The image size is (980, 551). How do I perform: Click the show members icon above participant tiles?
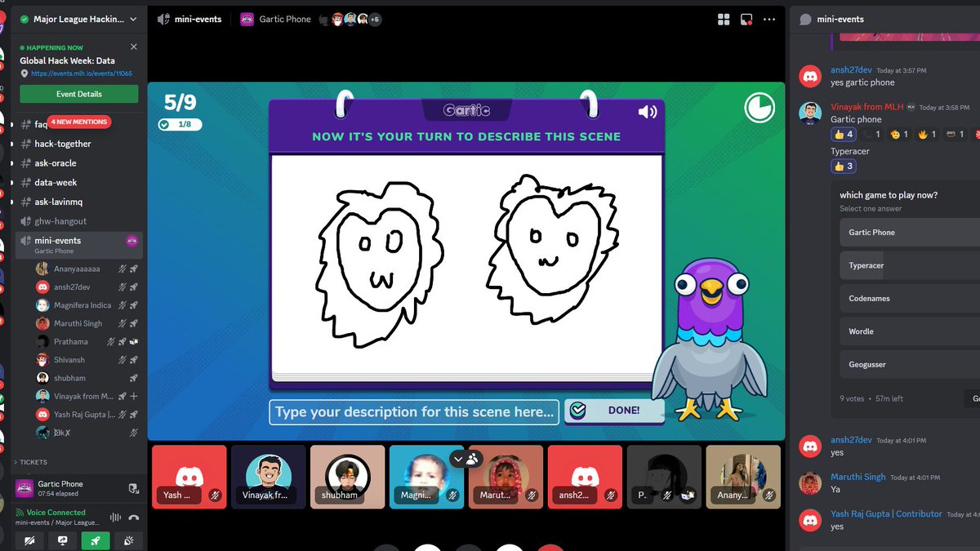[x=473, y=459]
